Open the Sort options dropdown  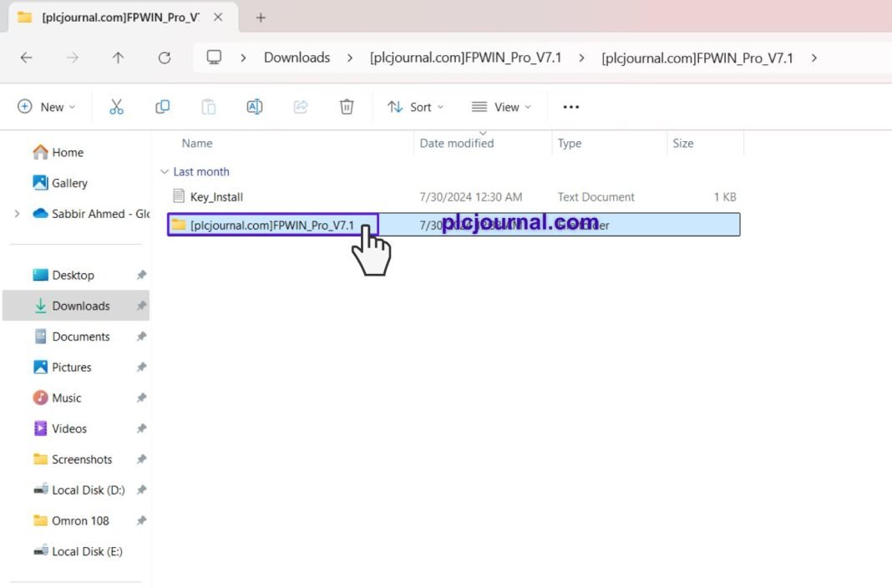415,107
